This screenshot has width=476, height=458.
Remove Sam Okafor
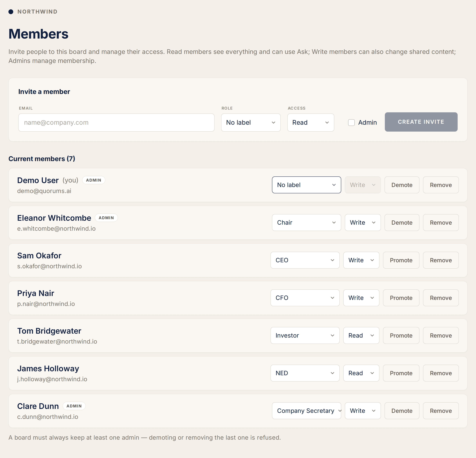[x=441, y=260]
